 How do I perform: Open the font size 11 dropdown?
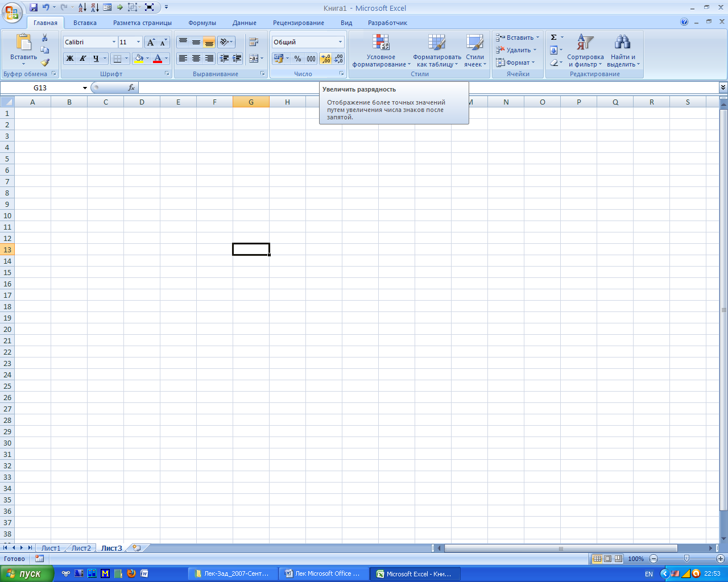[x=138, y=42]
